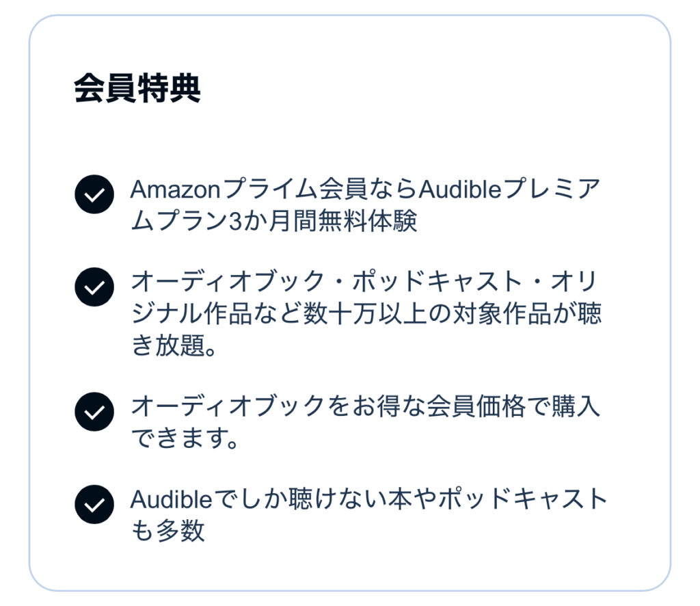This screenshot has height=606, width=700.
Task: Select the ジナル作品 text in second benefit
Action: click(192, 313)
